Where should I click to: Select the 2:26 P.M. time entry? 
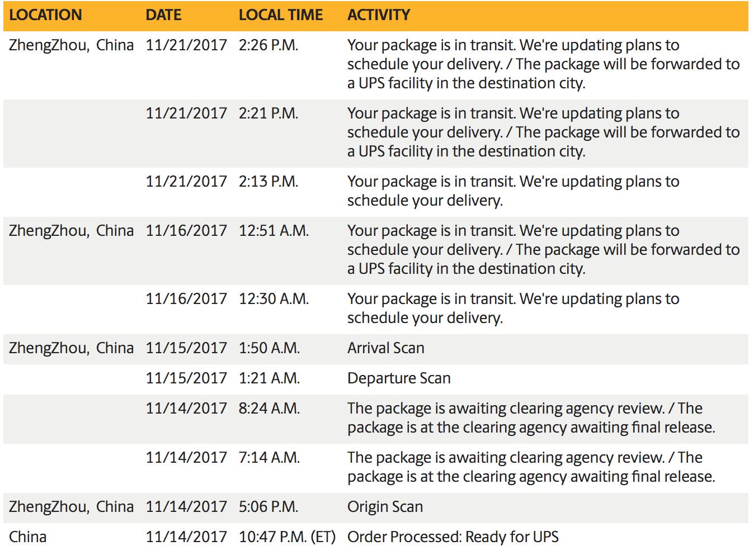tap(268, 45)
